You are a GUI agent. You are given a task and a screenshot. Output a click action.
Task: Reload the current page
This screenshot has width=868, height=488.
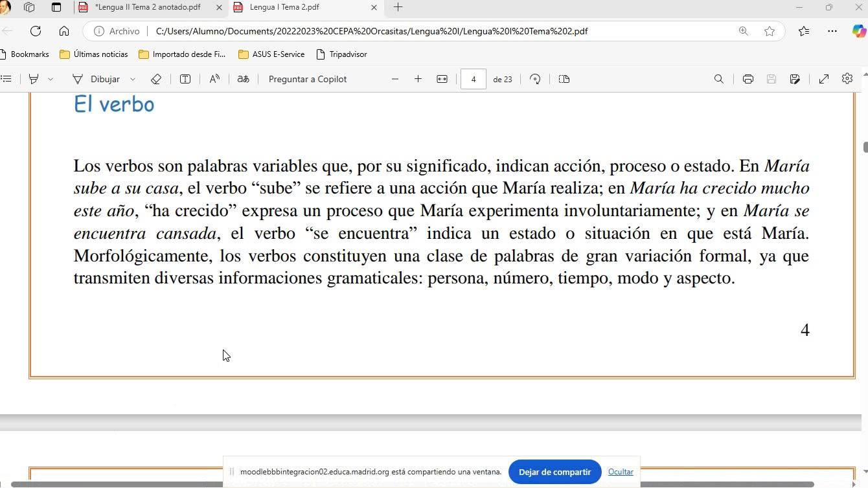coord(36,31)
